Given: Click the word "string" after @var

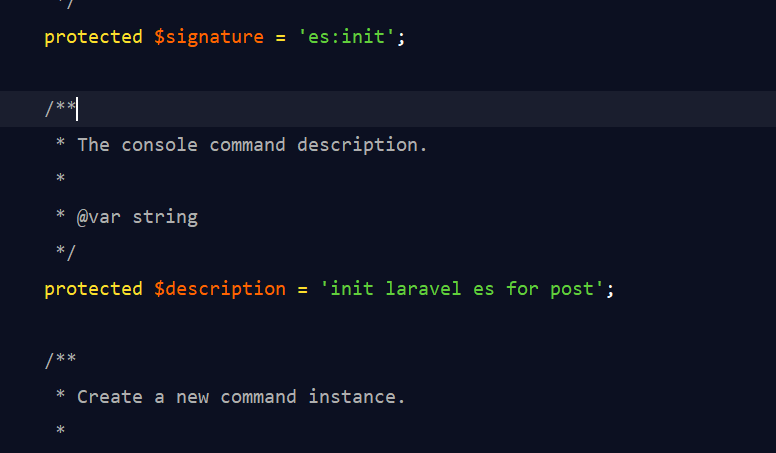Looking at the screenshot, I should [x=165, y=217].
